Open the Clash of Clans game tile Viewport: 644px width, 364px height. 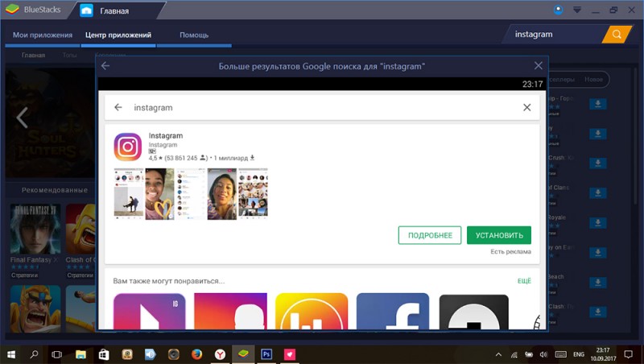[x=80, y=229]
